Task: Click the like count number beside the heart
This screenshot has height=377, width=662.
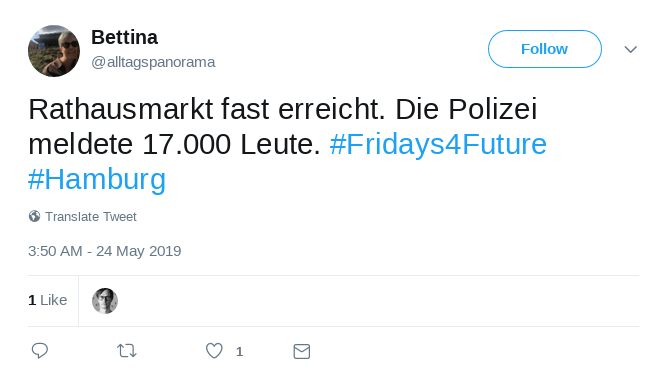Action: tap(239, 352)
